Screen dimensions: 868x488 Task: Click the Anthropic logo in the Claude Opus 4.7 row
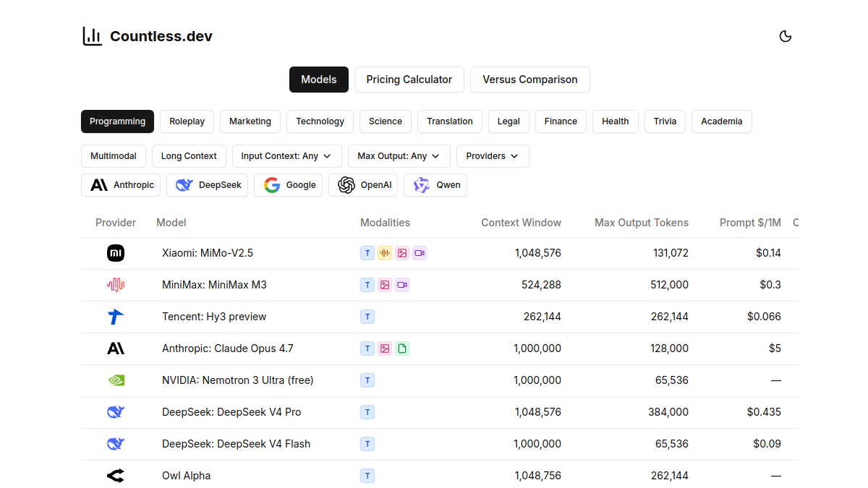[116, 348]
